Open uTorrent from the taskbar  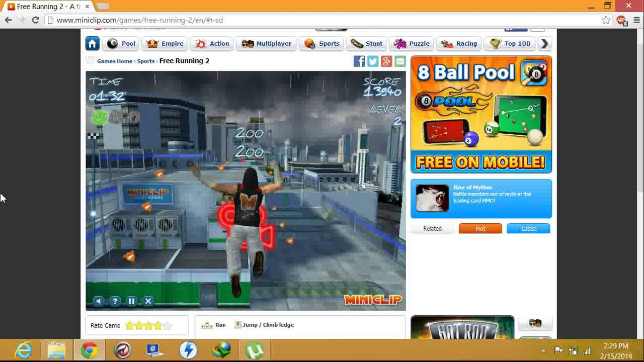(x=255, y=350)
